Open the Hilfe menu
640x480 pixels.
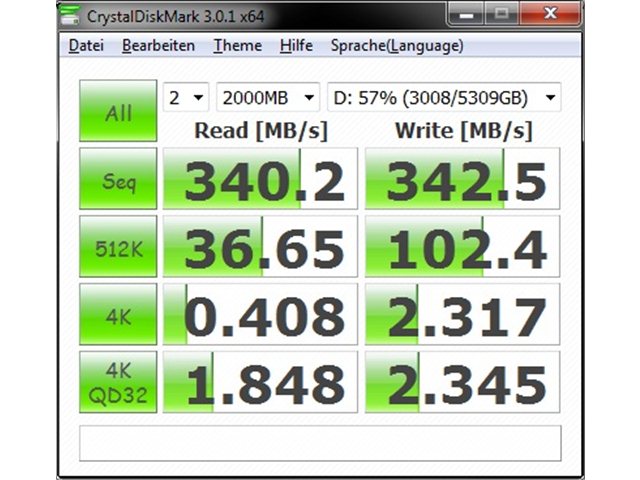296,45
